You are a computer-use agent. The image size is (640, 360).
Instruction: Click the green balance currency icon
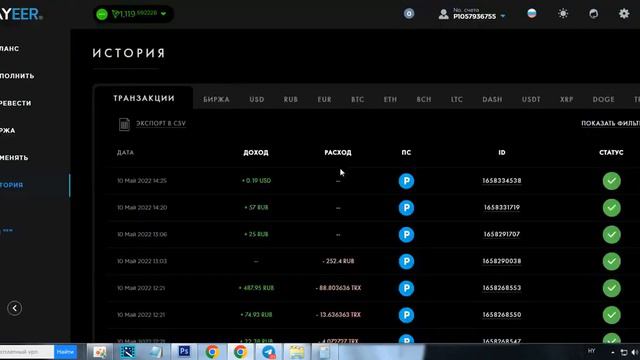(x=102, y=14)
